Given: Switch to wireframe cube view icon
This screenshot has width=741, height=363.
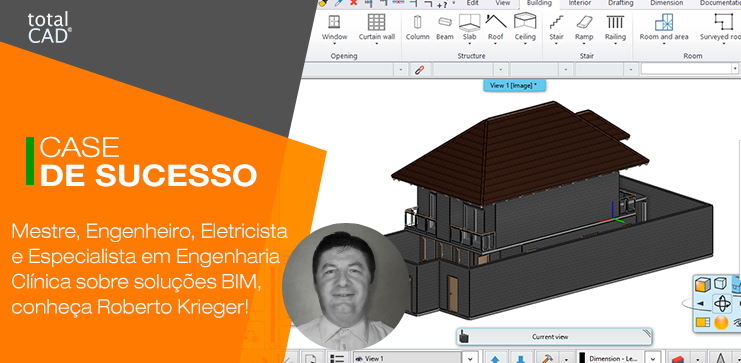Looking at the screenshot, I should tap(720, 284).
